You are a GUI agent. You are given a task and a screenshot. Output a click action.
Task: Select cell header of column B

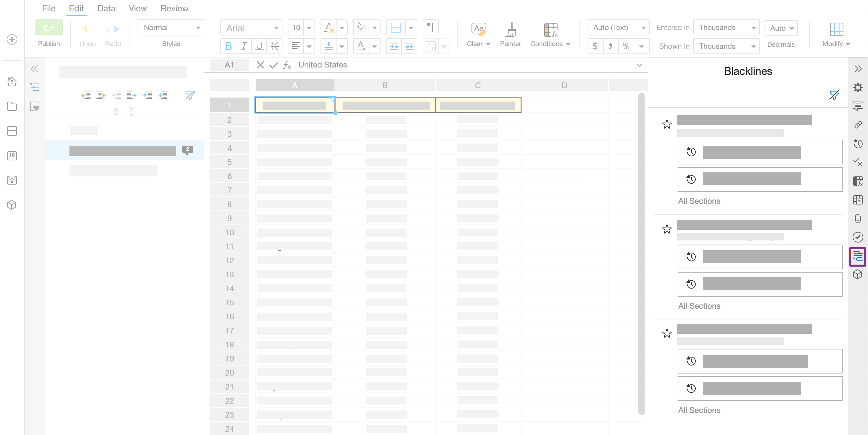click(x=385, y=85)
